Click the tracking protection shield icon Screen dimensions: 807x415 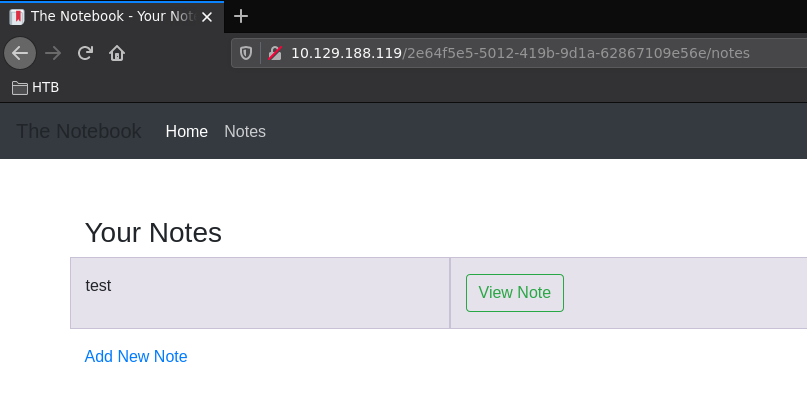247,53
